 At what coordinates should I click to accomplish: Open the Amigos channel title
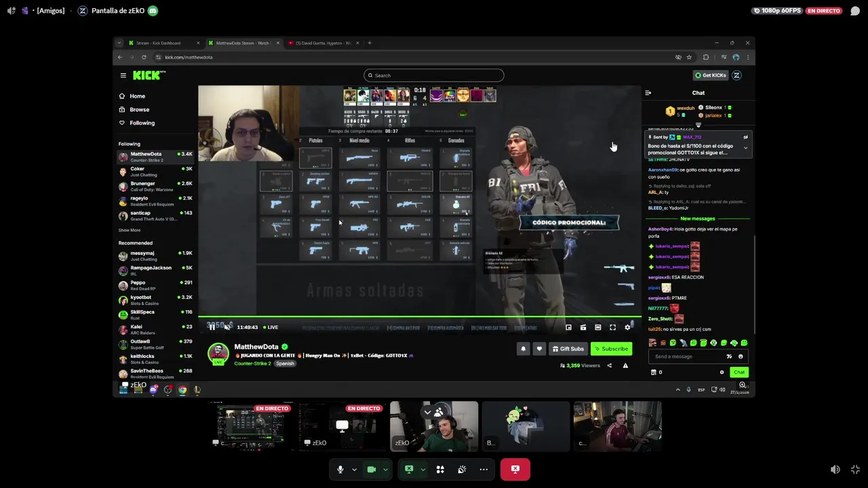tap(50, 11)
